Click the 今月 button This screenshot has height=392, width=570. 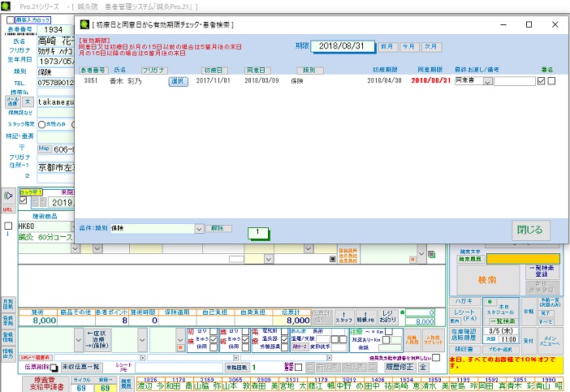pos(409,47)
